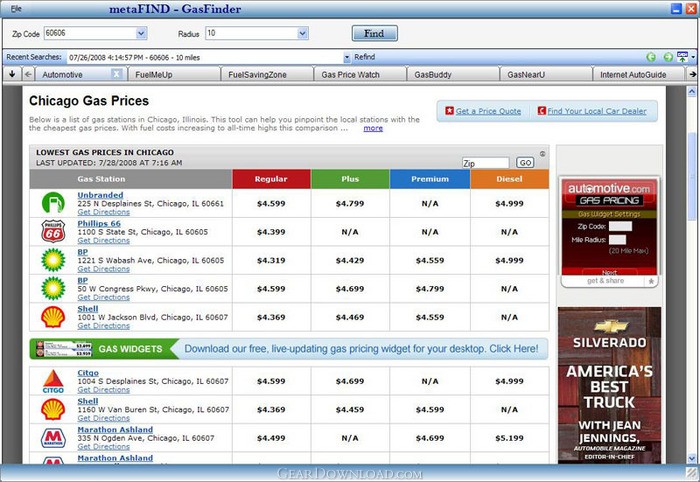Open the Get a Price Quote link

(x=488, y=111)
